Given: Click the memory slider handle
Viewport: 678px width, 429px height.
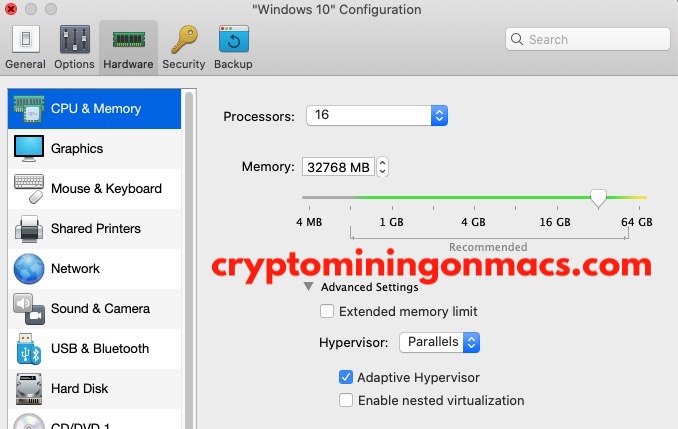Looking at the screenshot, I should point(598,198).
